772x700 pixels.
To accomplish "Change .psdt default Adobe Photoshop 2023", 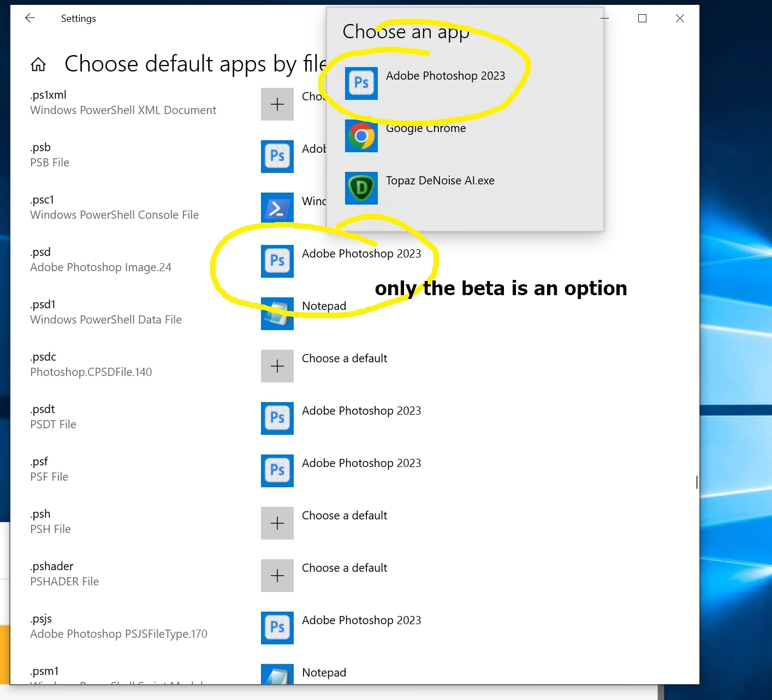I will point(361,411).
